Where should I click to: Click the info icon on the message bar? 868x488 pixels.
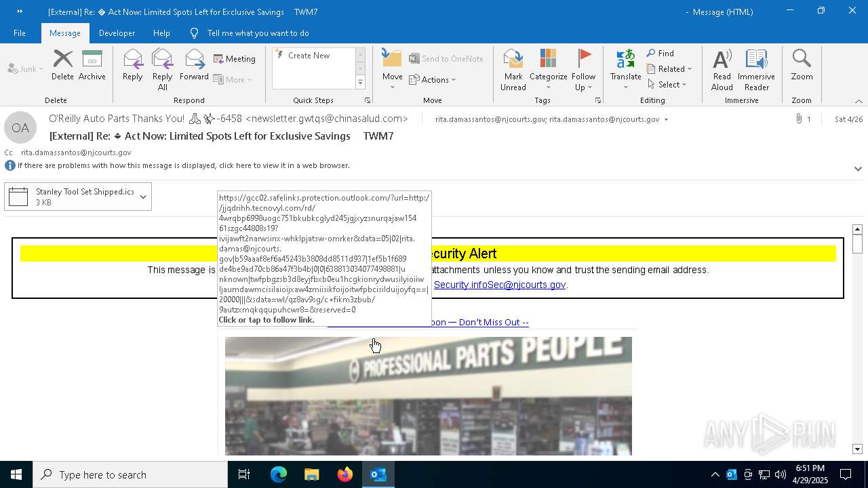pos(10,165)
